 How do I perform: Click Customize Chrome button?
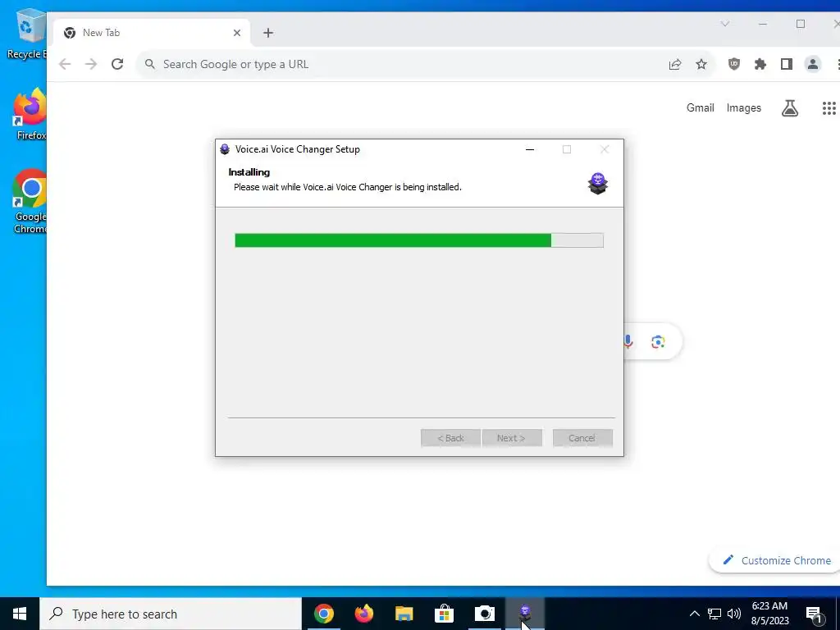pyautogui.click(x=776, y=560)
